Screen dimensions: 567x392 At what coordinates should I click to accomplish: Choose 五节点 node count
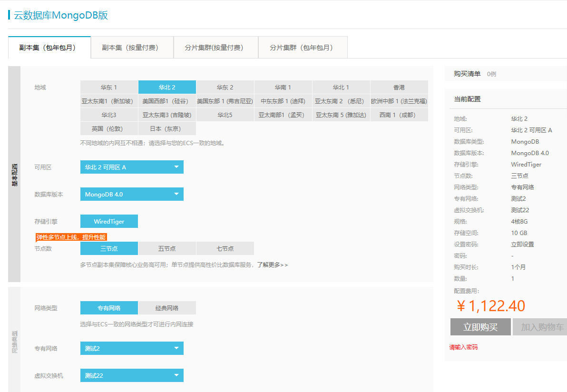(x=166, y=248)
